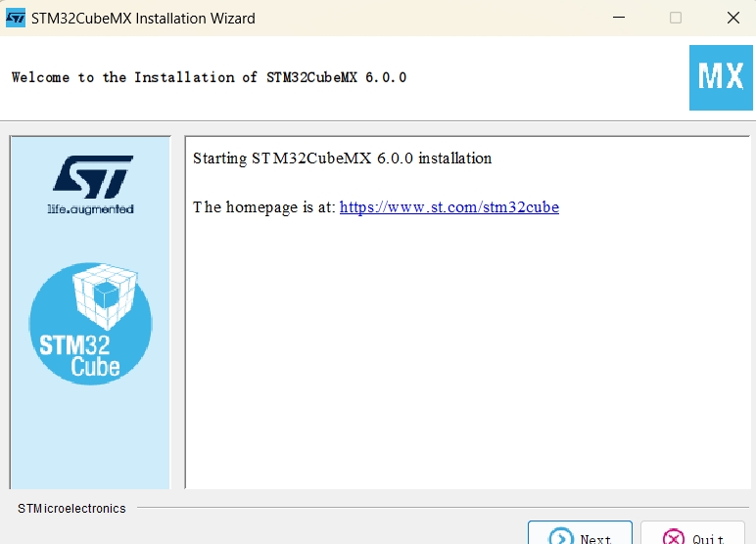Click the ST life.augmented logo

pyautogui.click(x=91, y=185)
